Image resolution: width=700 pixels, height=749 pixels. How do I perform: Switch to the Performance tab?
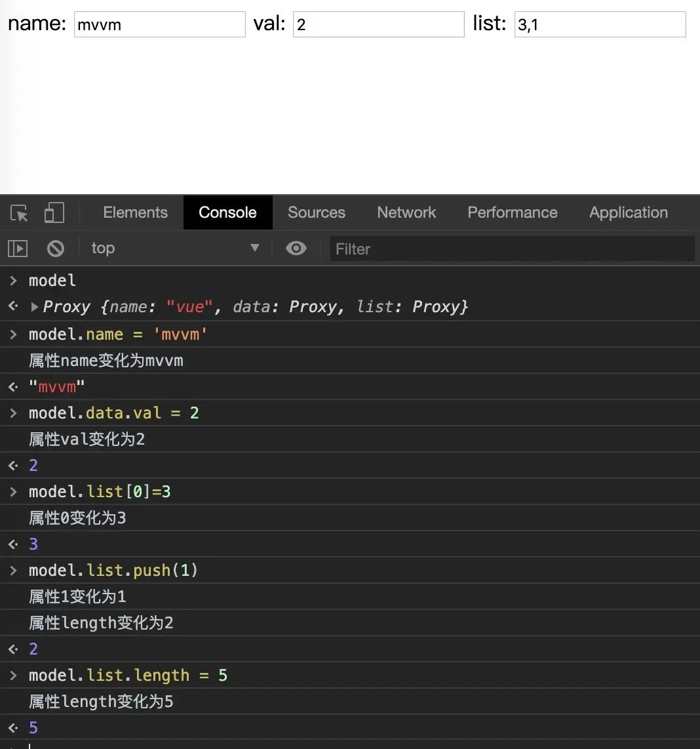point(513,213)
